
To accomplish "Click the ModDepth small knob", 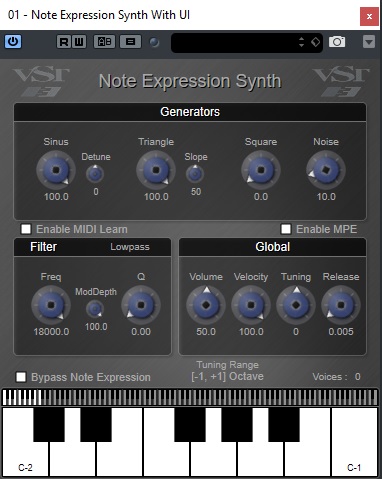I will pos(95,309).
